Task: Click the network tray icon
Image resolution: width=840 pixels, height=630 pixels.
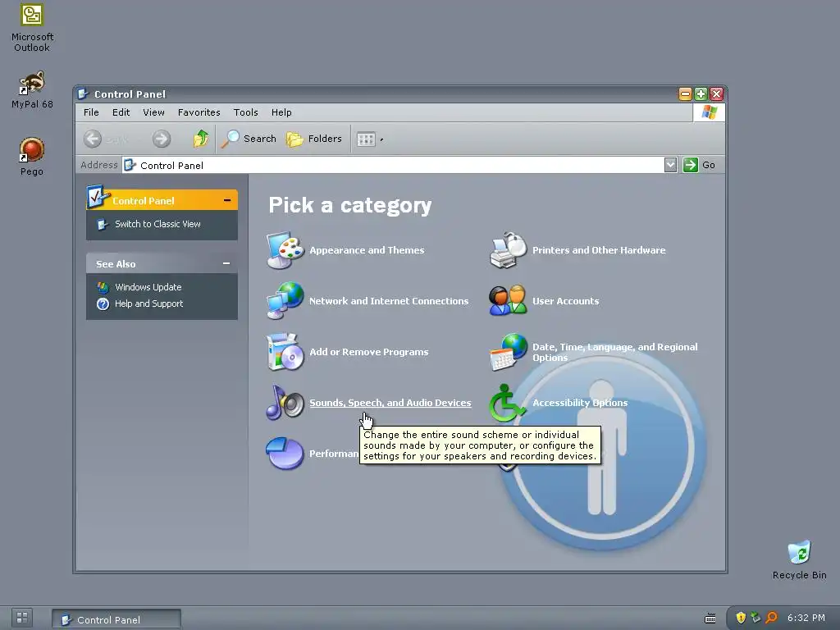Action: [x=756, y=618]
